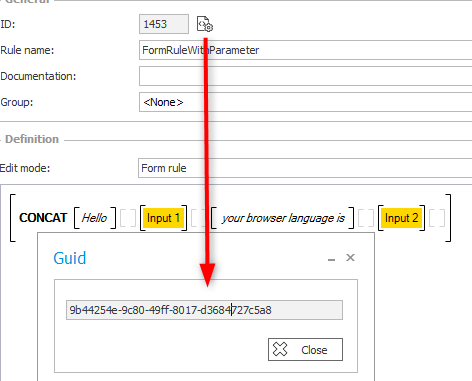The width and height of the screenshot is (472, 381).
Task: Dismiss the Guid dialog with X icon
Action: pos(350,257)
